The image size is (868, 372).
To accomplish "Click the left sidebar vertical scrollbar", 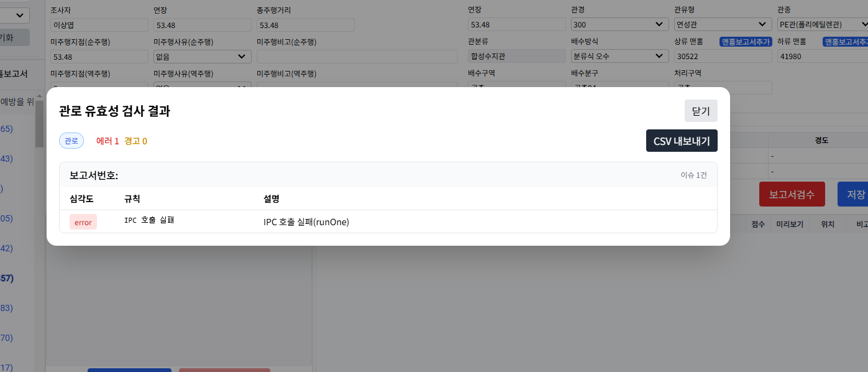I will point(40,123).
